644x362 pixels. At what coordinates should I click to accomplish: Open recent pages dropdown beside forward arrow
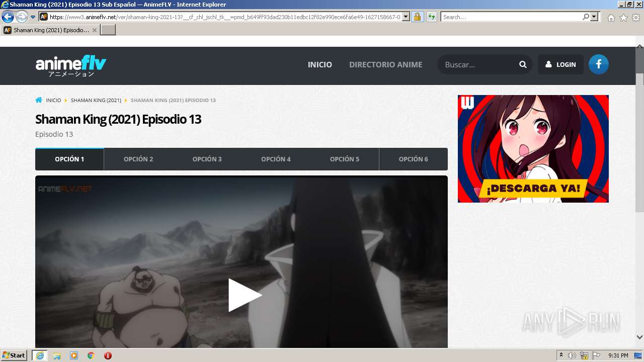33,17
